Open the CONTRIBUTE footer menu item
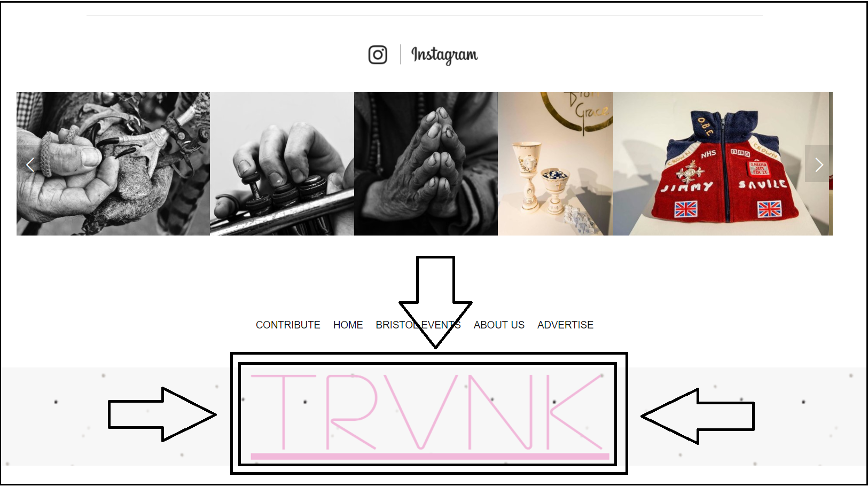 288,325
